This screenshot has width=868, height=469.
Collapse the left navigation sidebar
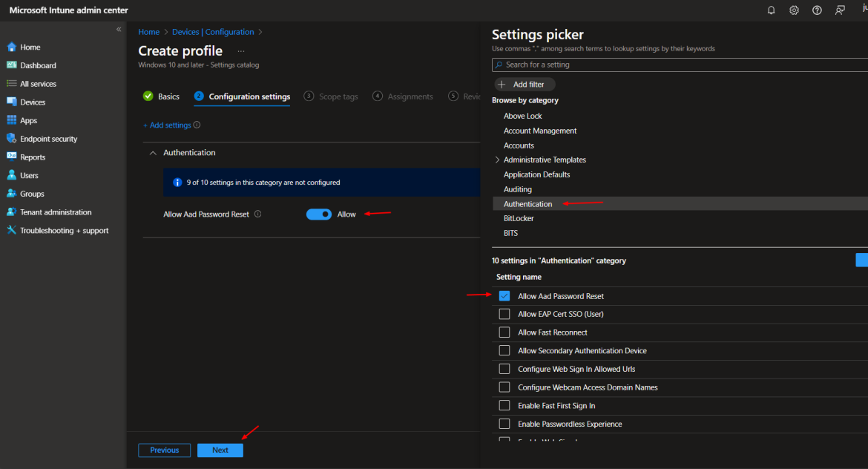pos(119,29)
